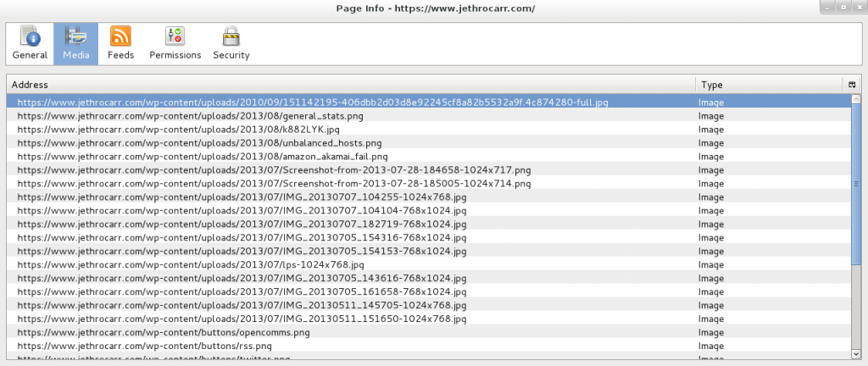Select IMG_20130707_104255-1024x768.jpg row
This screenshot has width=868, height=366.
click(x=429, y=197)
